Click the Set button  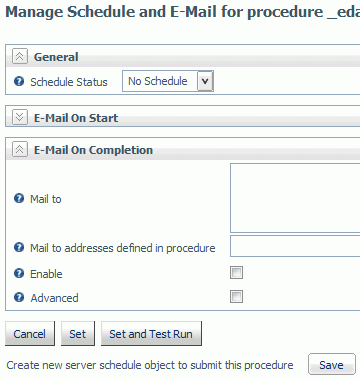pos(78,333)
